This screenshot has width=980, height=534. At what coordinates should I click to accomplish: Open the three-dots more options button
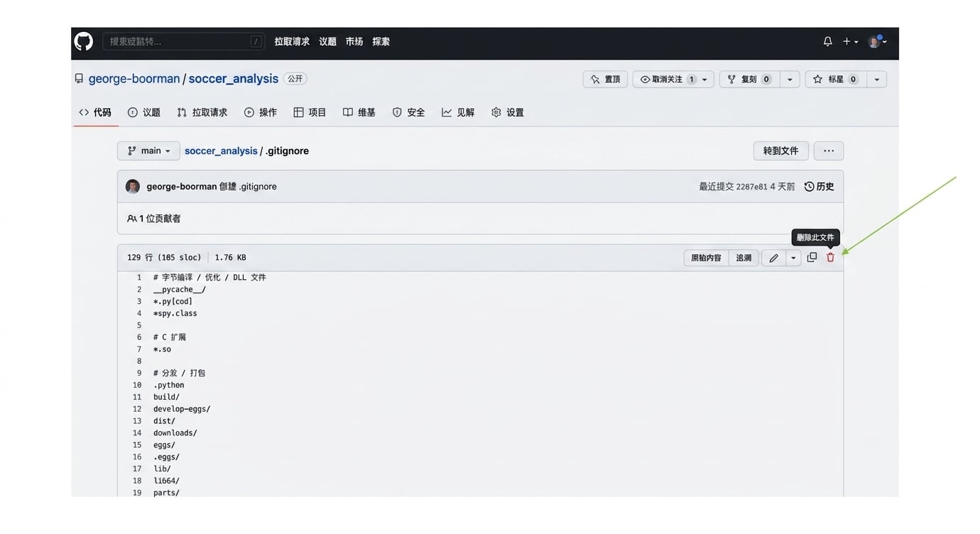coord(829,151)
